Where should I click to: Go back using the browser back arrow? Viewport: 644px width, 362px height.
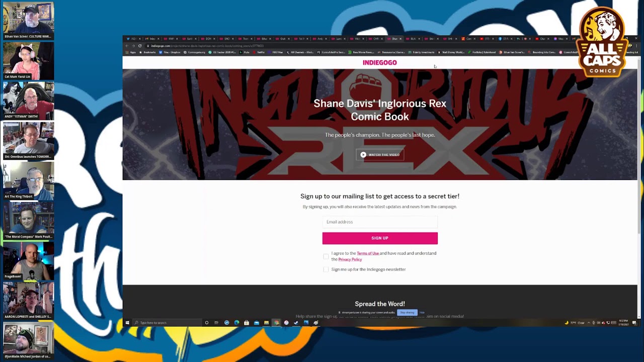point(127,46)
